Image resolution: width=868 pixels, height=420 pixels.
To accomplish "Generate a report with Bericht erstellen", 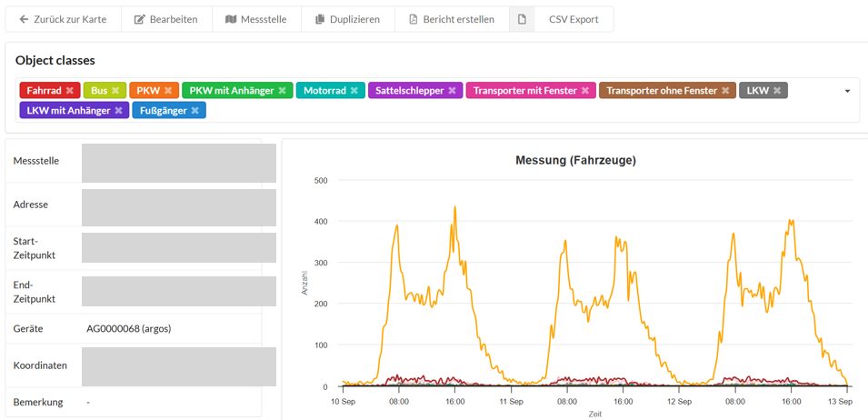I will 452,19.
